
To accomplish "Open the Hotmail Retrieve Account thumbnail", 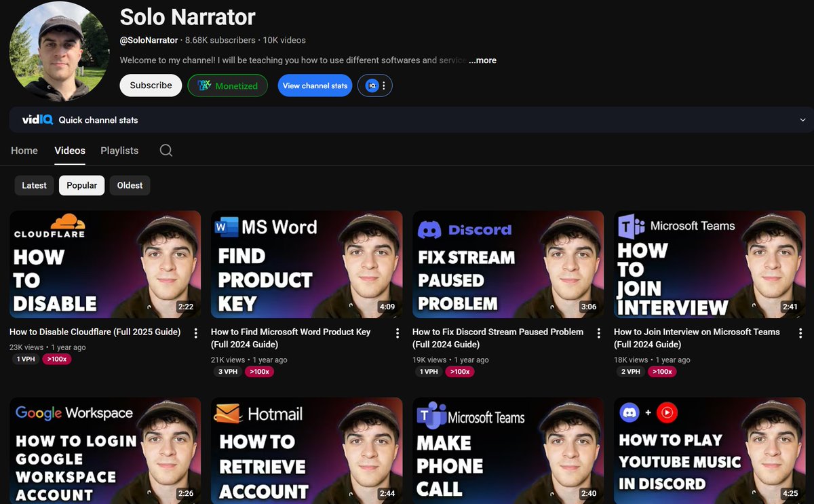I will pos(307,450).
